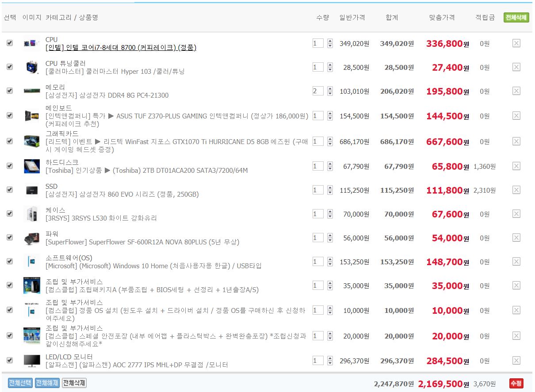
Task: Select the 2,169,500원 total price text
Action: pos(443,384)
